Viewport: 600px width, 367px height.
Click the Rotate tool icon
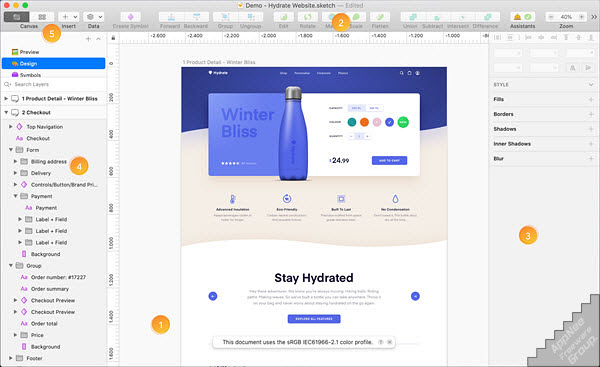pyautogui.click(x=308, y=17)
